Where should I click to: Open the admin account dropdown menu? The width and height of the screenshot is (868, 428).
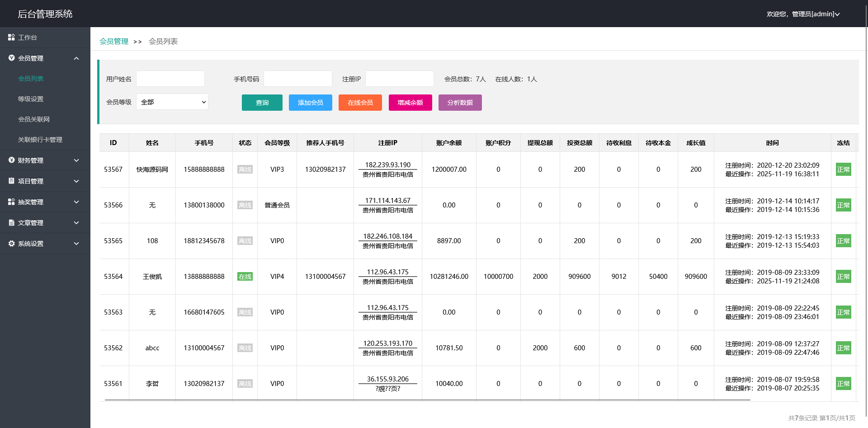click(803, 14)
